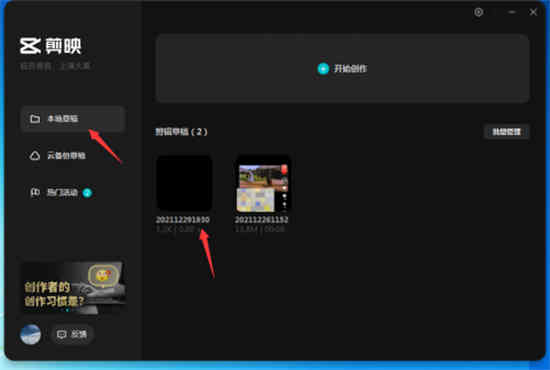Click the cloud icon for 云备份草稿
This screenshot has width=550, height=370.
(x=35, y=155)
